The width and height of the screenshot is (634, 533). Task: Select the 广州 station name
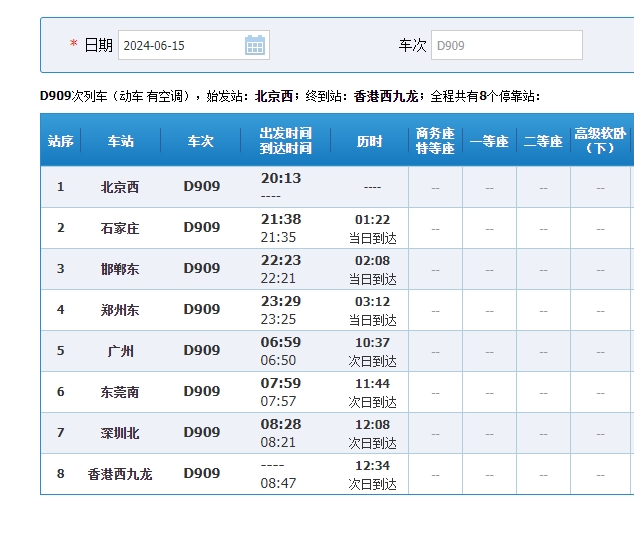click(x=120, y=351)
